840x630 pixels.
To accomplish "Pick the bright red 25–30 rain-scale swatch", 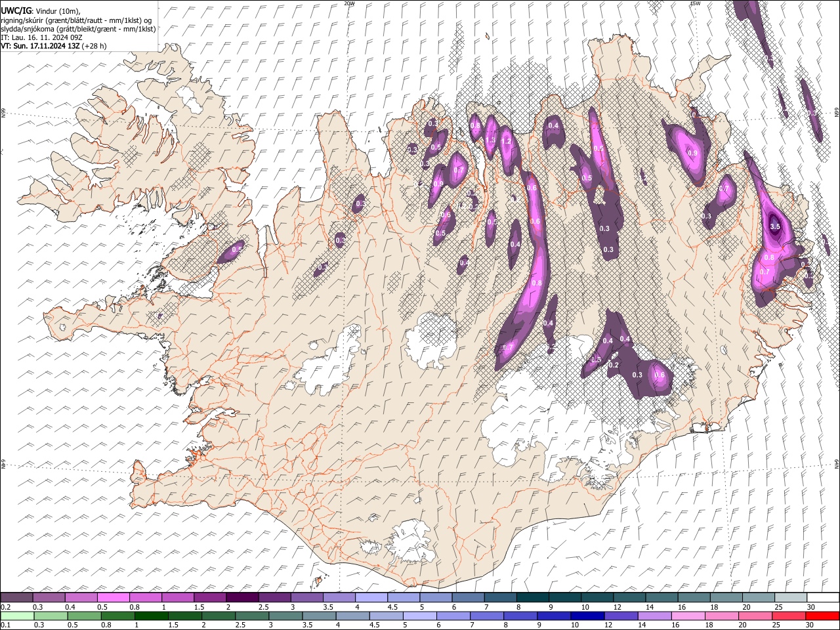I will pyautogui.click(x=789, y=616).
